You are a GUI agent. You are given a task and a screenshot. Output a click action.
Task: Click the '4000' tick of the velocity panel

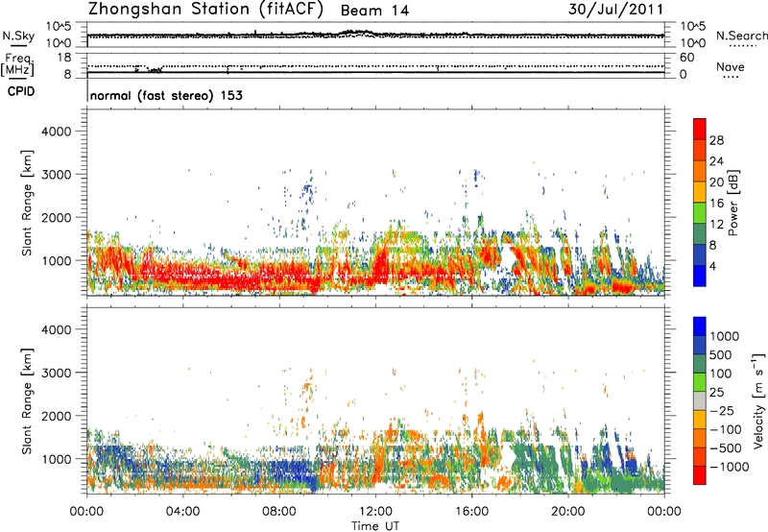click(56, 329)
